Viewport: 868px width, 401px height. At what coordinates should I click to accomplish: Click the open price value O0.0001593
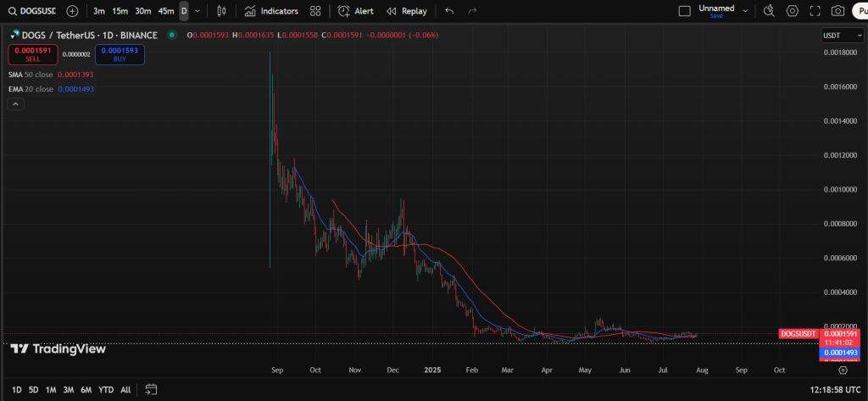(x=209, y=35)
